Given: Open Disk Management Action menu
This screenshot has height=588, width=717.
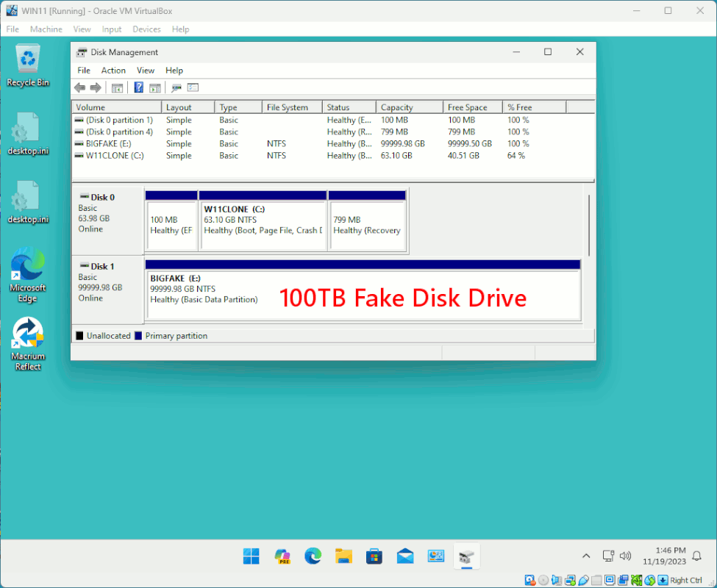Looking at the screenshot, I should [x=113, y=71].
